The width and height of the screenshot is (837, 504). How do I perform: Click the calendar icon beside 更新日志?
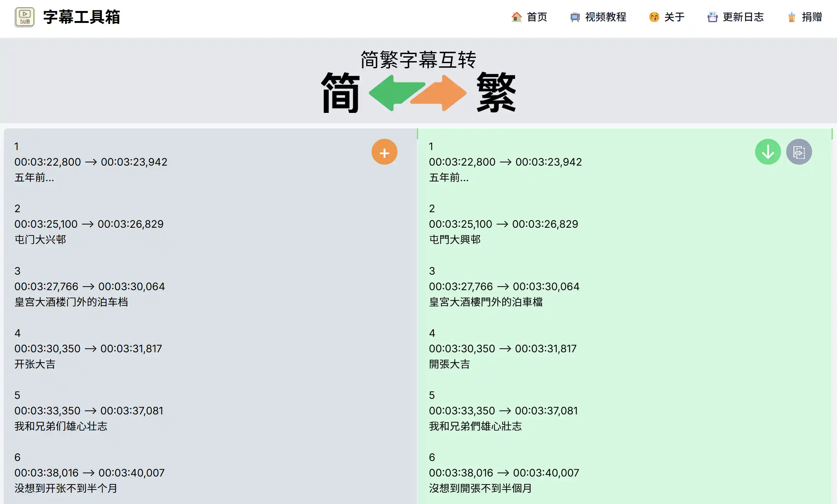[713, 17]
